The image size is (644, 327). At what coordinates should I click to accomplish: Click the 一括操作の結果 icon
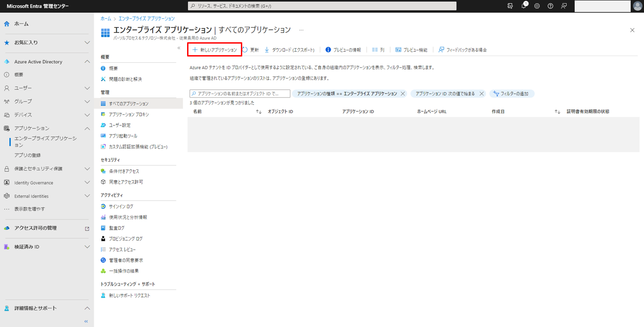pos(103,270)
